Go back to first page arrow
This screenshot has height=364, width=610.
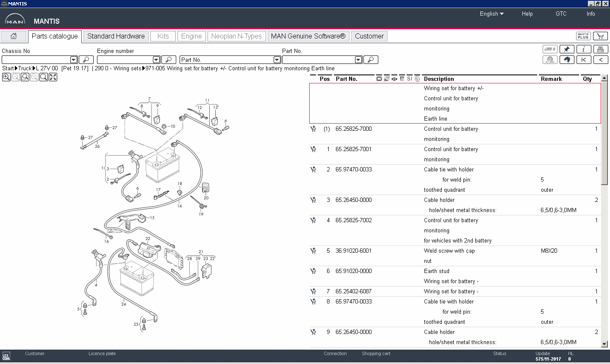[584, 60]
